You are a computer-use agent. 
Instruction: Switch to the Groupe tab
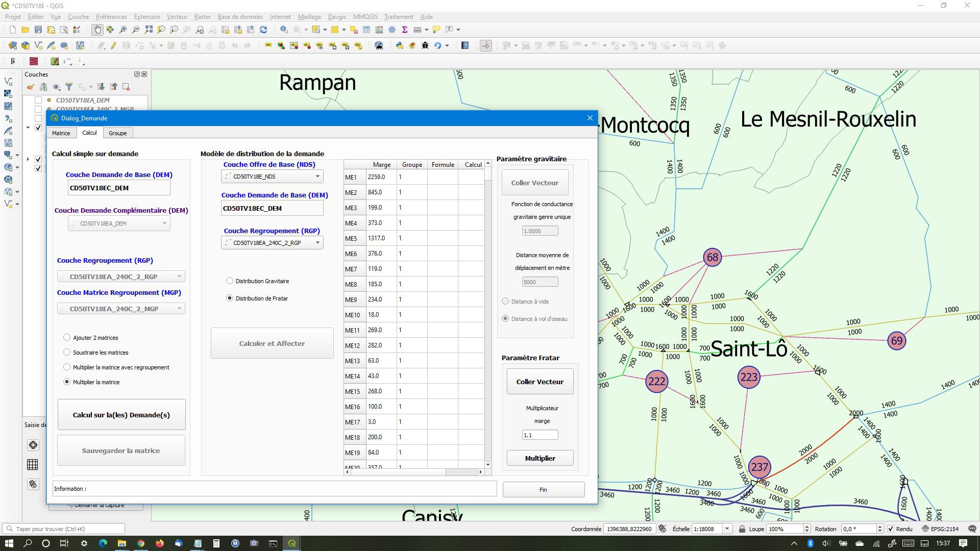[117, 133]
